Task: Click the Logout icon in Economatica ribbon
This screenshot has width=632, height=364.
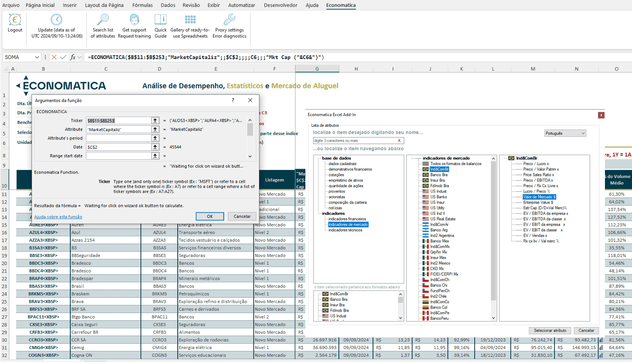Action: pyautogui.click(x=15, y=20)
